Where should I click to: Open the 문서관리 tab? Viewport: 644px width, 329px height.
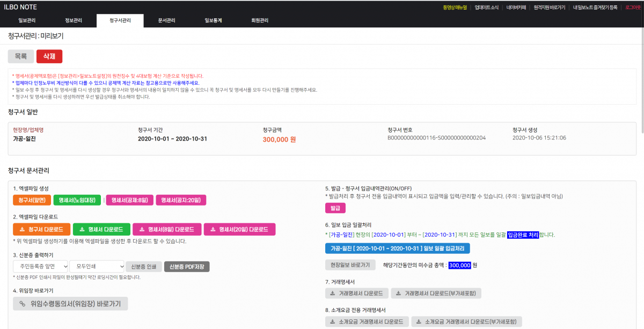(166, 21)
